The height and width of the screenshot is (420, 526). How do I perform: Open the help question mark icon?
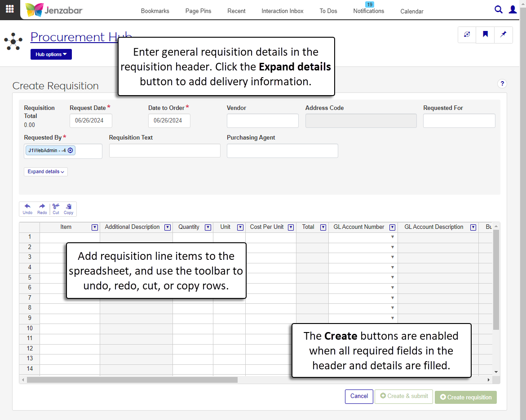point(502,83)
